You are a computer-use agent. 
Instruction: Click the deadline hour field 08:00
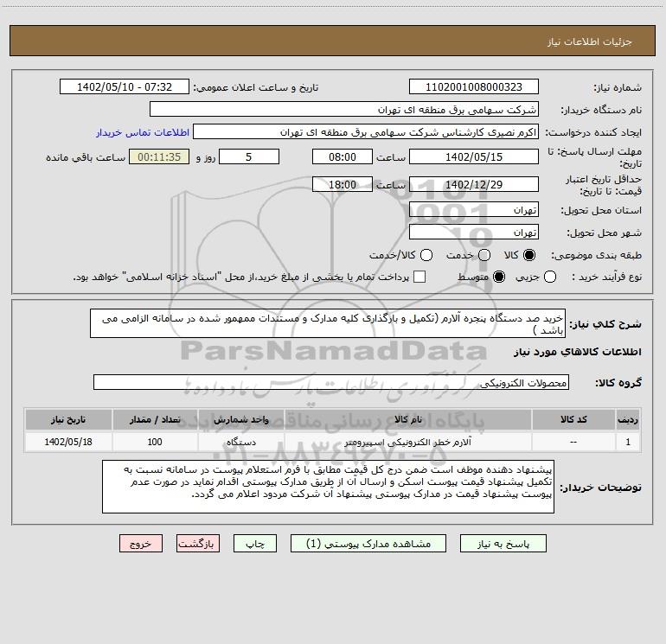(343, 156)
